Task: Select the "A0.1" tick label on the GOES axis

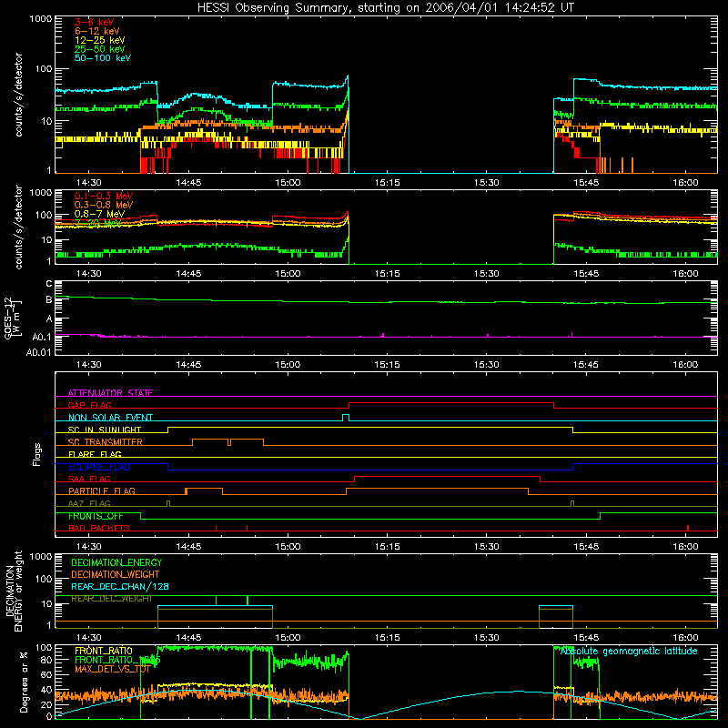Action: tap(42, 337)
